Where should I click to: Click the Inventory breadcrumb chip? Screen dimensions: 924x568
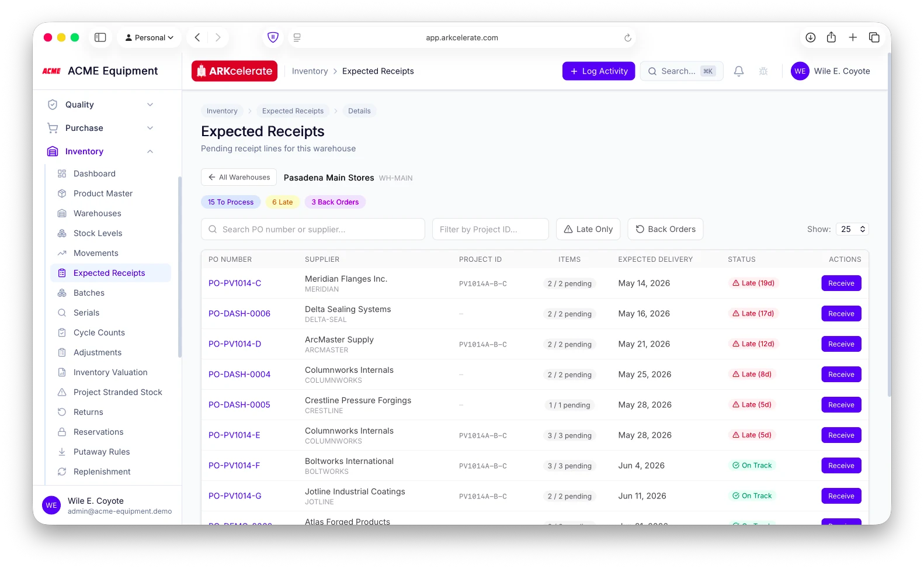[x=222, y=111]
